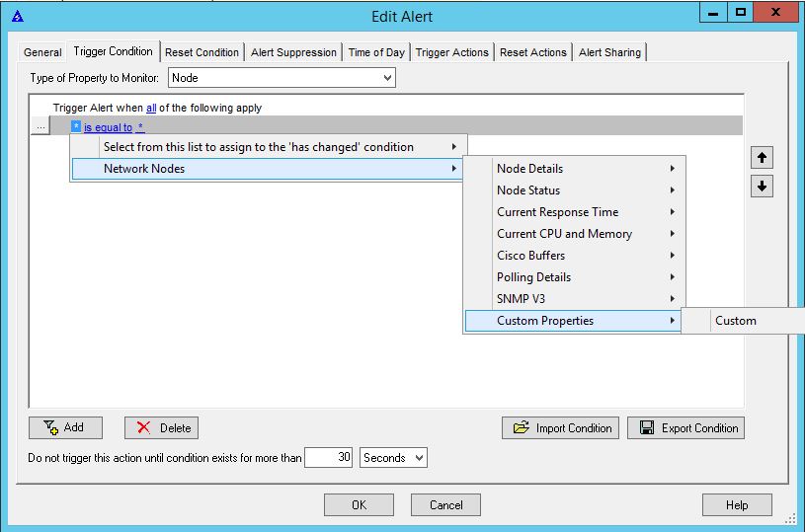Viewport: 805px width, 532px height.
Task: Click the blue asterisk field icon
Action: tap(76, 126)
